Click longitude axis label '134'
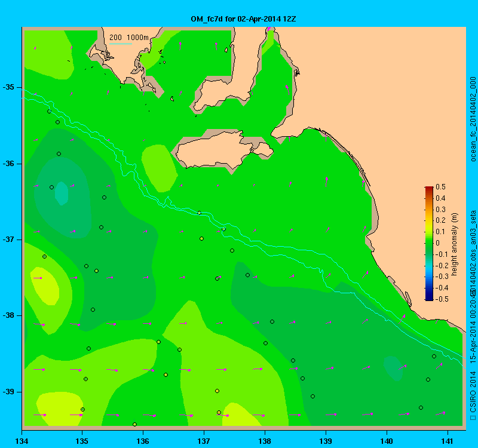Image resolution: width=478 pixels, height=448 pixels. point(22,441)
